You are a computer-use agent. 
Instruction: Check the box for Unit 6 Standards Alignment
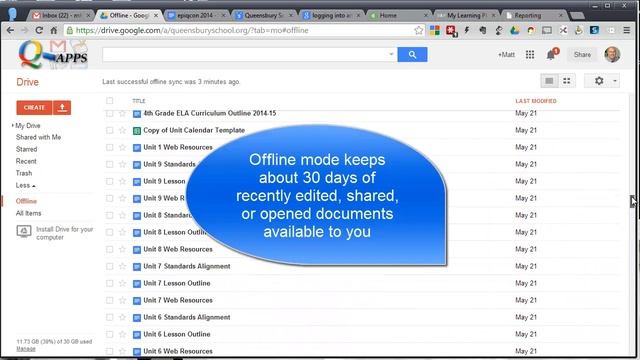[x=109, y=317]
